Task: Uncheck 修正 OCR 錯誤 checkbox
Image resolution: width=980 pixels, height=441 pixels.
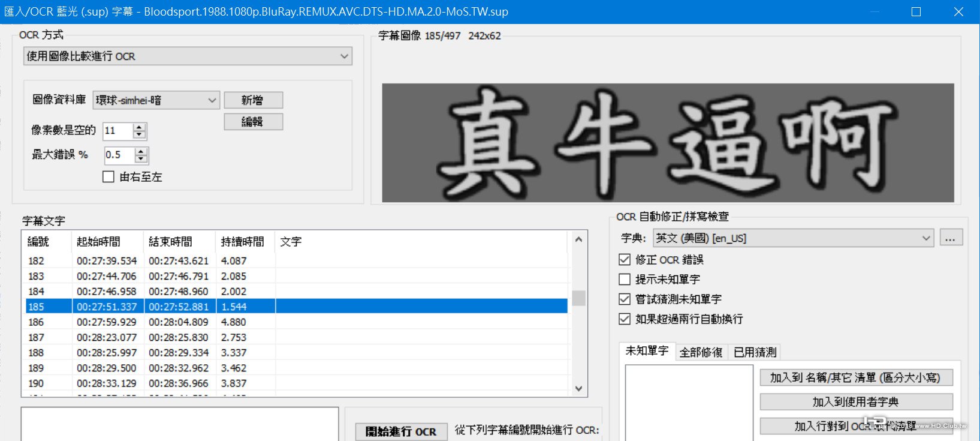Action: click(x=625, y=260)
